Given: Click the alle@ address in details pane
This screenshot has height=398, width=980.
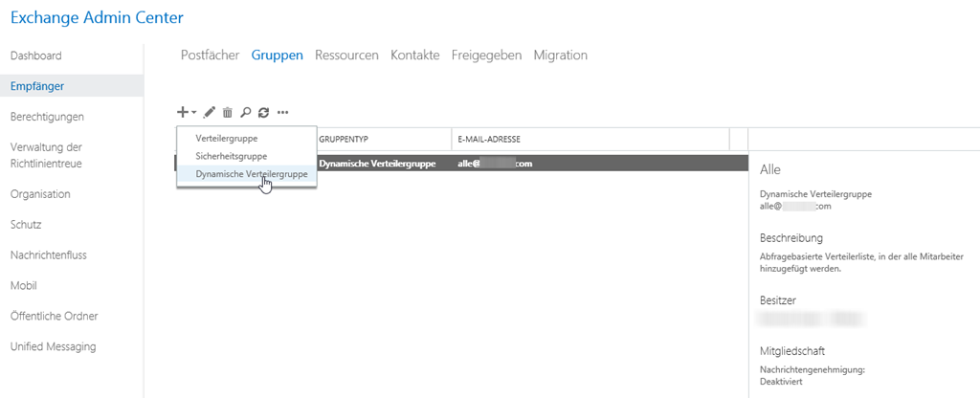Looking at the screenshot, I should coord(795,207).
